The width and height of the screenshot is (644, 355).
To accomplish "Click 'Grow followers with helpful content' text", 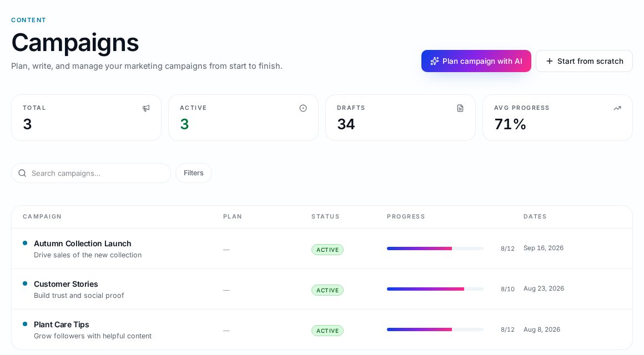I will pyautogui.click(x=92, y=336).
